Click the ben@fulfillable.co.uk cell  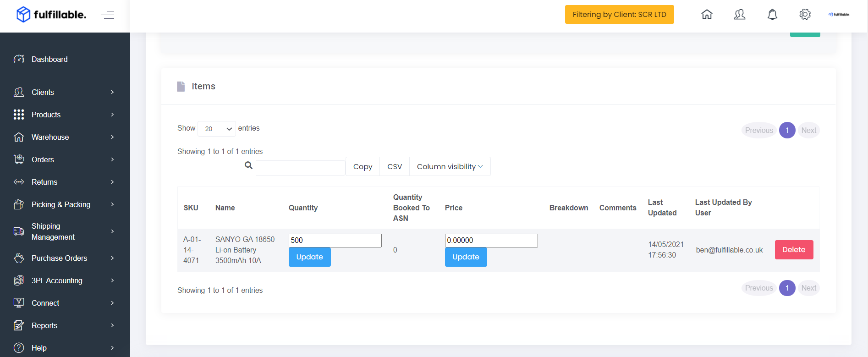point(729,250)
